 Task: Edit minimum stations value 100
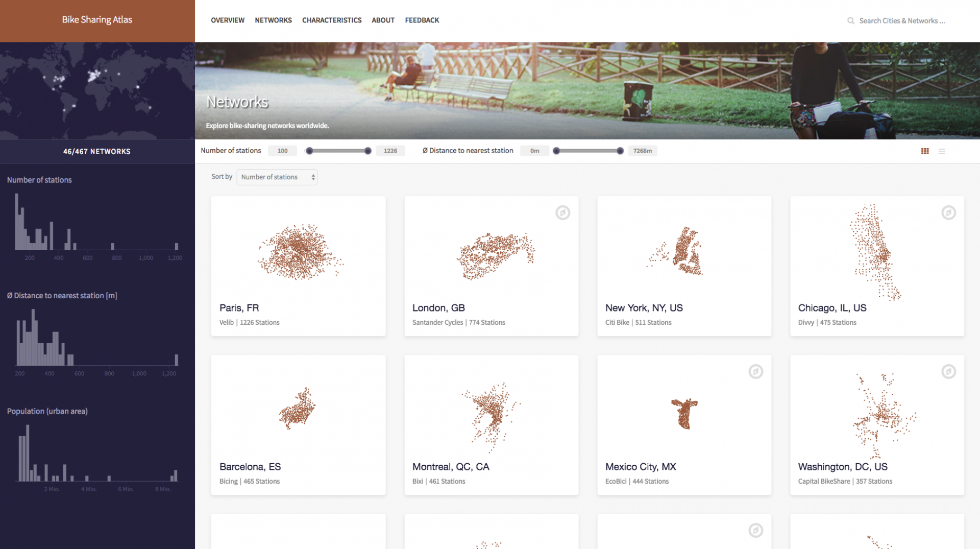[282, 151]
